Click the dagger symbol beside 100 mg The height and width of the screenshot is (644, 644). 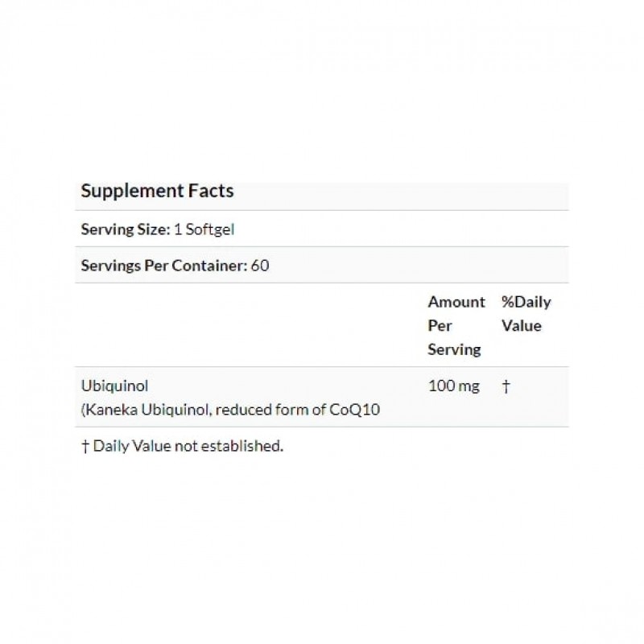point(506,387)
